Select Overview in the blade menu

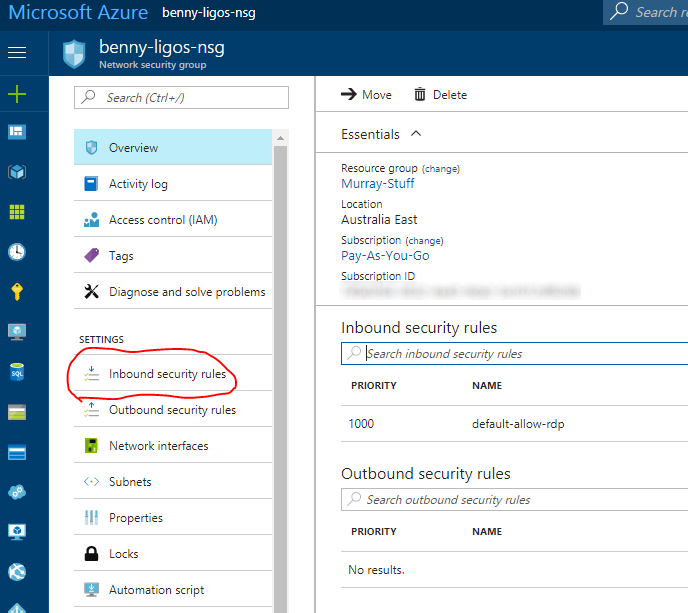(x=173, y=147)
